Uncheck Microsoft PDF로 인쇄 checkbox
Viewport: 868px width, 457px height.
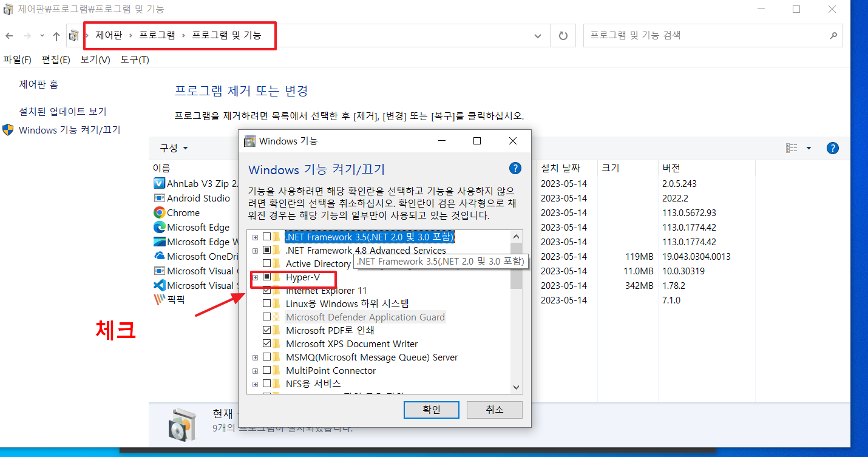(x=266, y=330)
